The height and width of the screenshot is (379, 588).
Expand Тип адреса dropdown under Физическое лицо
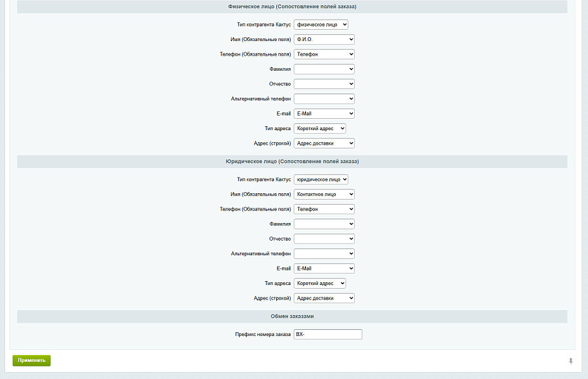point(319,128)
